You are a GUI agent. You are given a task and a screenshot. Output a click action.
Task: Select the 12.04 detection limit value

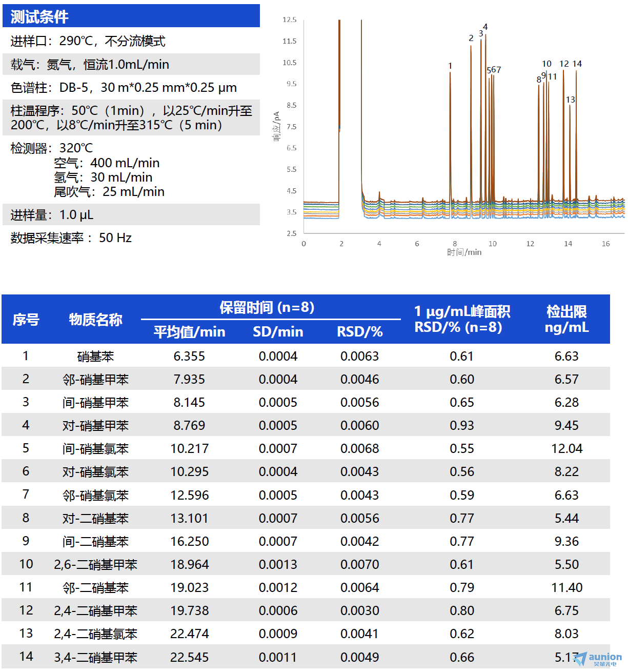coord(566,449)
